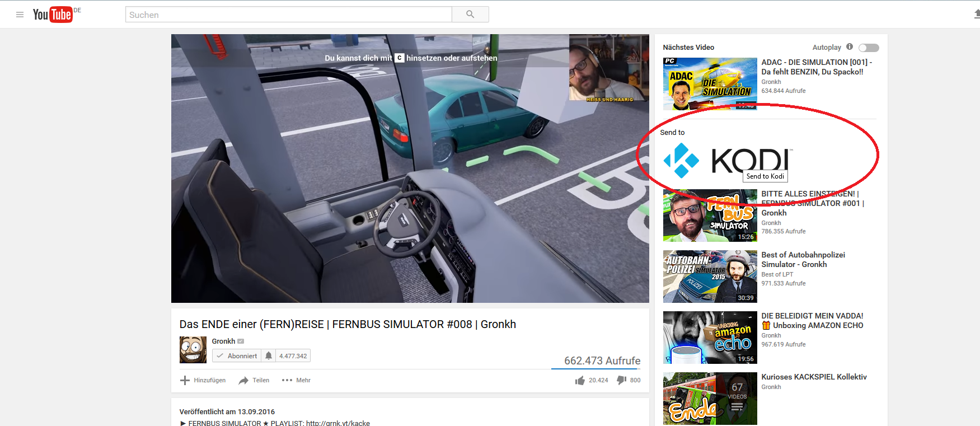Open Fernbus Simulator #001 thumbnail
The height and width of the screenshot is (426, 980).
click(710, 216)
